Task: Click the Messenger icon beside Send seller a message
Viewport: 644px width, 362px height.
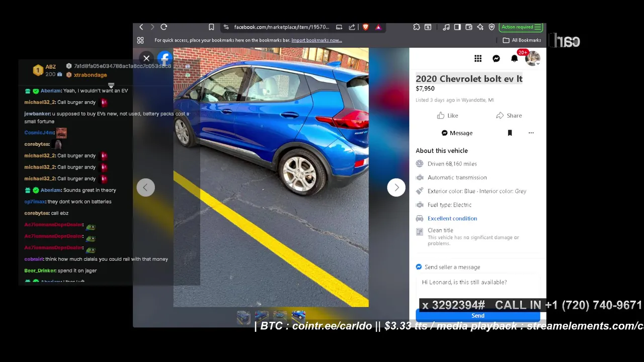Action: [x=419, y=267]
